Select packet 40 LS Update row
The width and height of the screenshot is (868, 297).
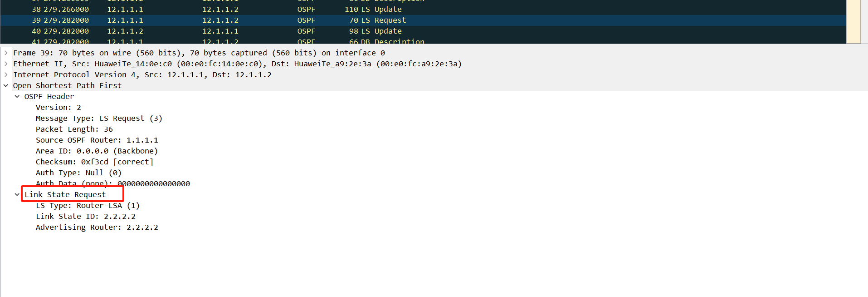point(423,31)
